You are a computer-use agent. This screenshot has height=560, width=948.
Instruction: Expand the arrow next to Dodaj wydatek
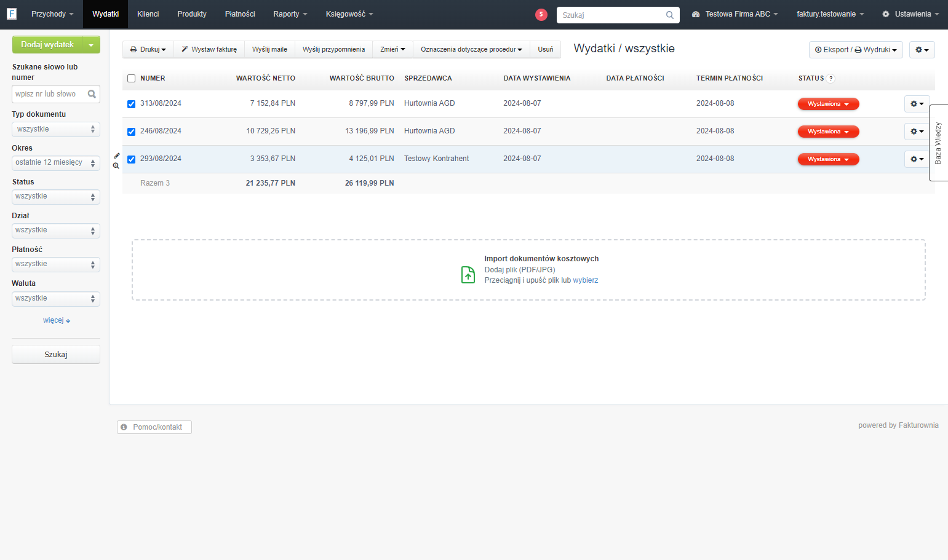[x=91, y=45]
